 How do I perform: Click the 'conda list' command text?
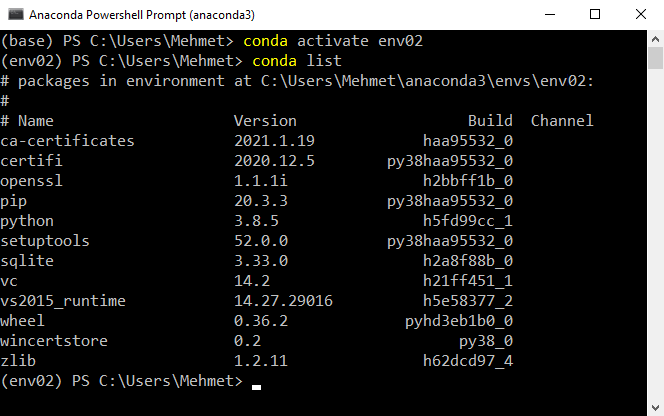tap(297, 61)
